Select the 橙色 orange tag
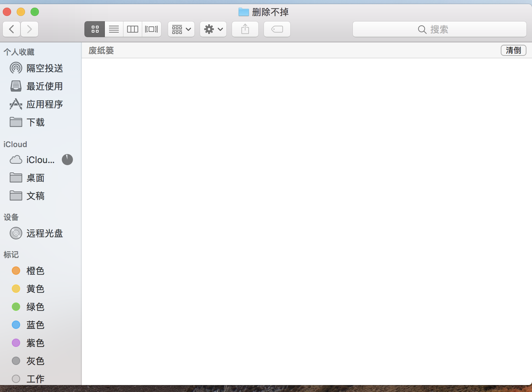The image size is (532, 392). pos(35,271)
